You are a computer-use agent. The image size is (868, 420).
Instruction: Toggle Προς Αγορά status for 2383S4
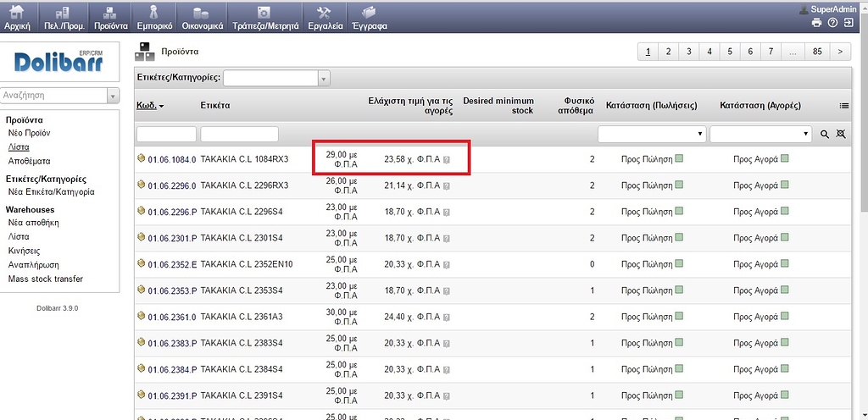(784, 343)
